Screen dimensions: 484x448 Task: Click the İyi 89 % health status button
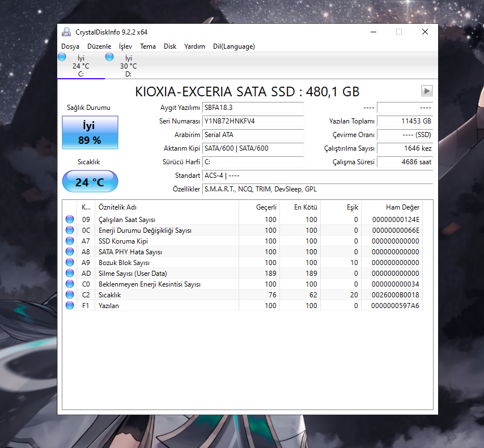coord(90,133)
